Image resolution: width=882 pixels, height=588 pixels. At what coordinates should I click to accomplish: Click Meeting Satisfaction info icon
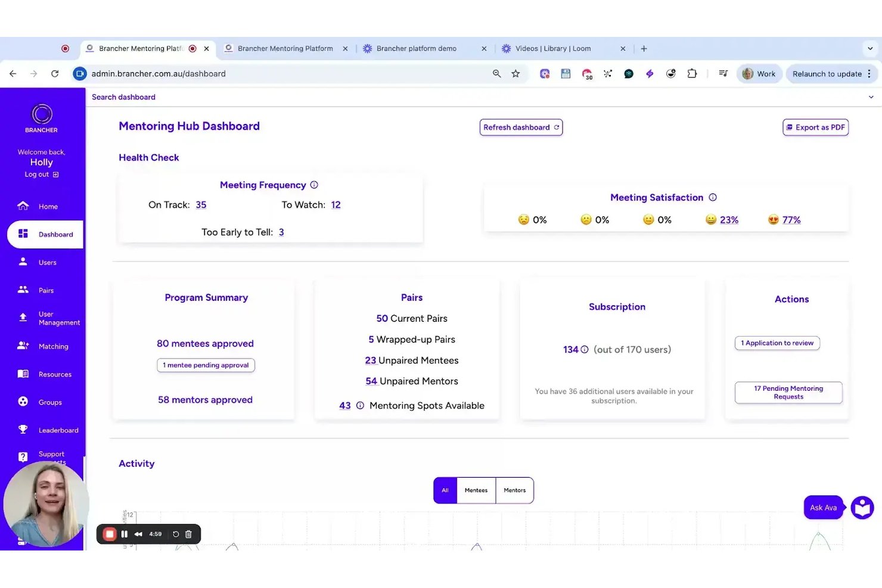[x=713, y=197]
